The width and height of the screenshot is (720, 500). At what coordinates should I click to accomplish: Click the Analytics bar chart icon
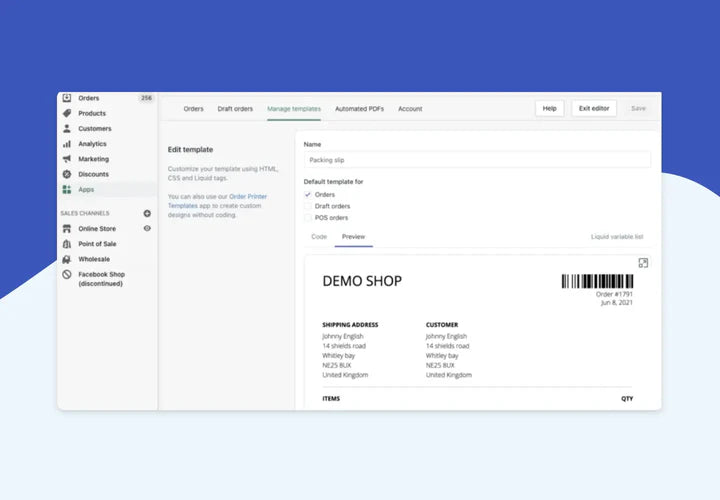[67, 144]
